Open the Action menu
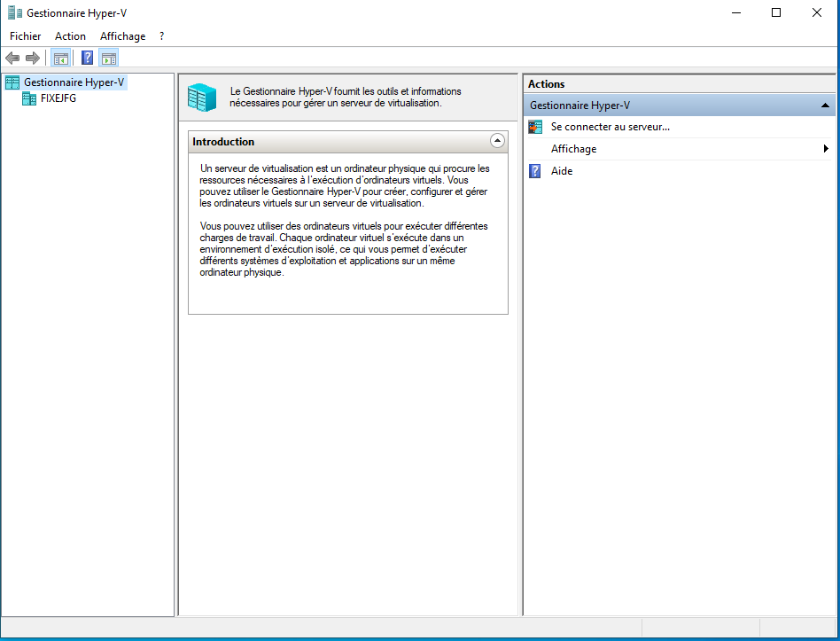 70,36
